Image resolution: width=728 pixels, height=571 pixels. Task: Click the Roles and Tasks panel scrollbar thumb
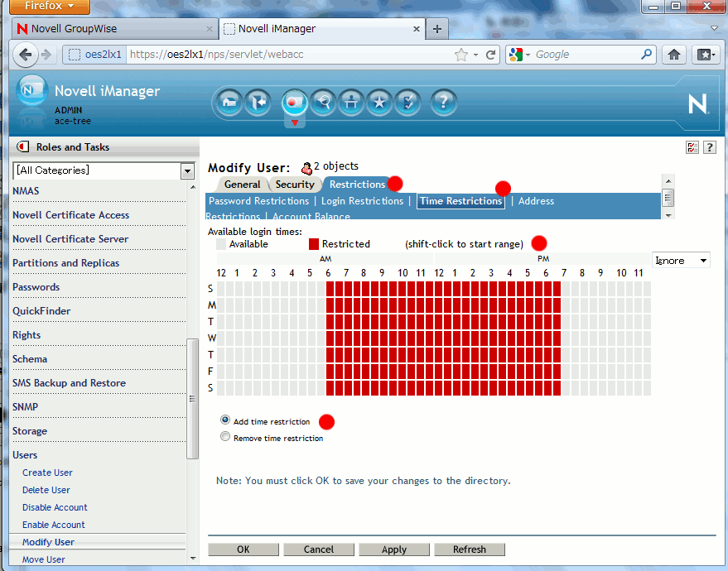(192, 399)
